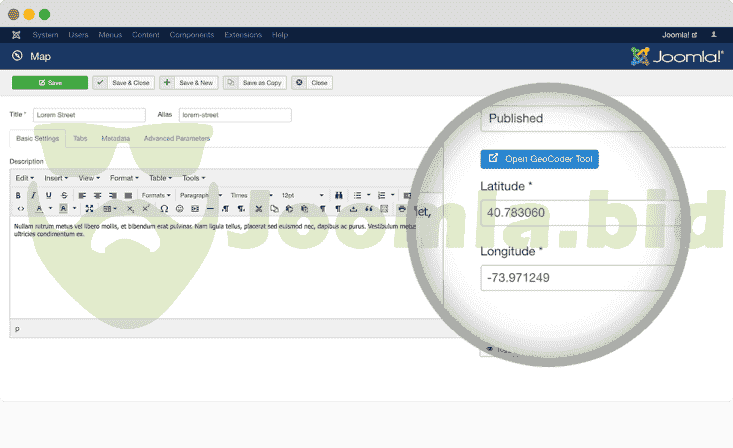Click the underline formatting icon

(48, 195)
